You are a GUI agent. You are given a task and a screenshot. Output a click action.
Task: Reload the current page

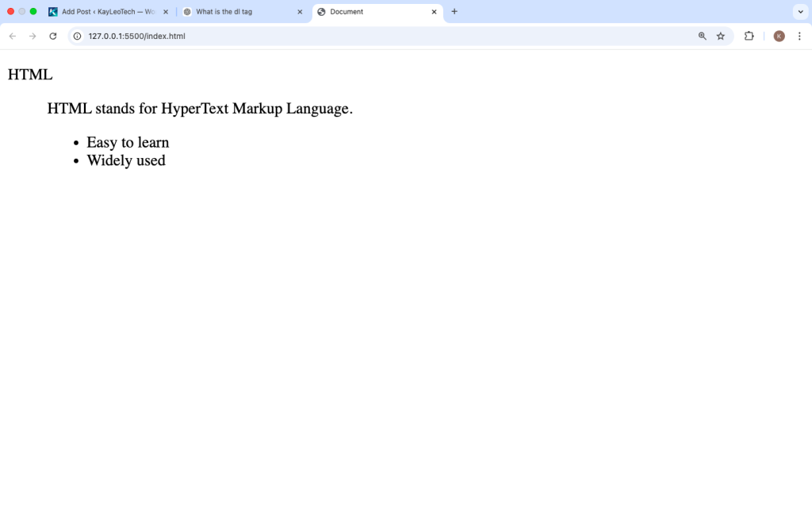(53, 36)
